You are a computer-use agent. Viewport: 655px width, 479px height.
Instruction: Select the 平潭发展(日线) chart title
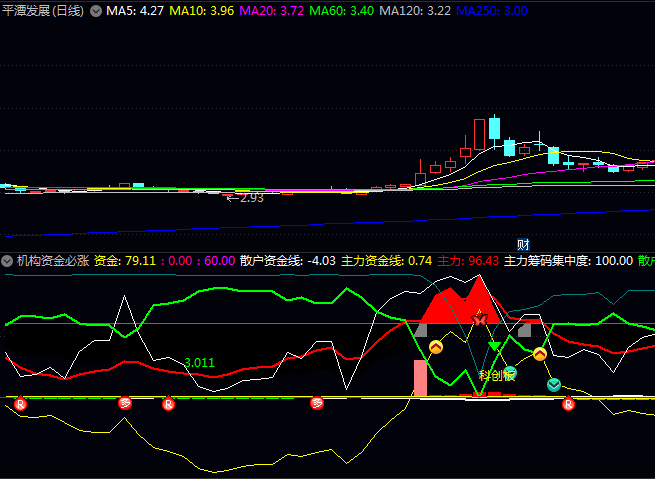coord(43,11)
